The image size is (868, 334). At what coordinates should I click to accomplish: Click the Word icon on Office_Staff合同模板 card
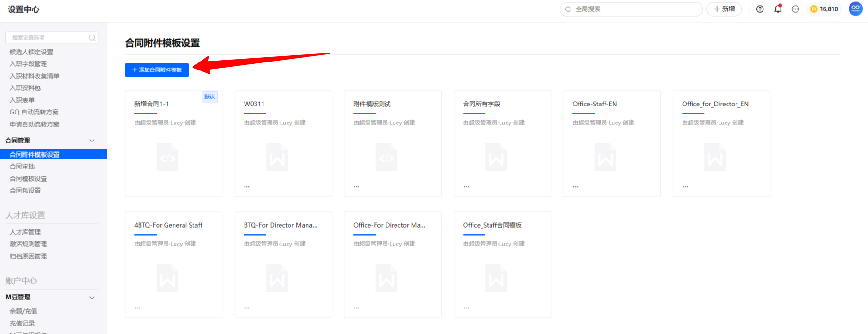(496, 279)
